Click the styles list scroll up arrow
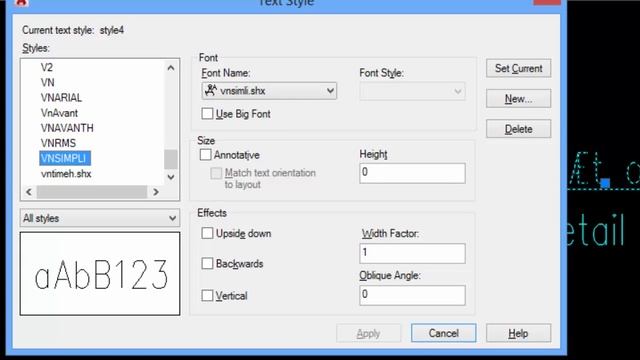The height and width of the screenshot is (360, 640). (171, 68)
